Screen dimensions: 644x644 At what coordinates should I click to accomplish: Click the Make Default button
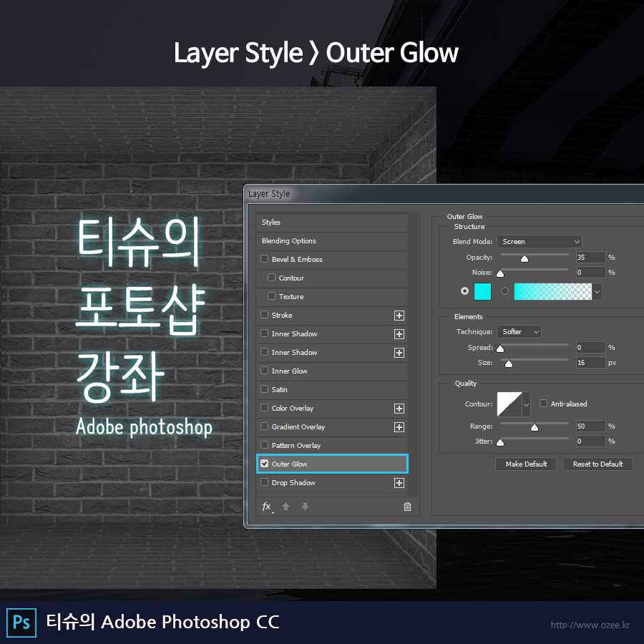[526, 464]
